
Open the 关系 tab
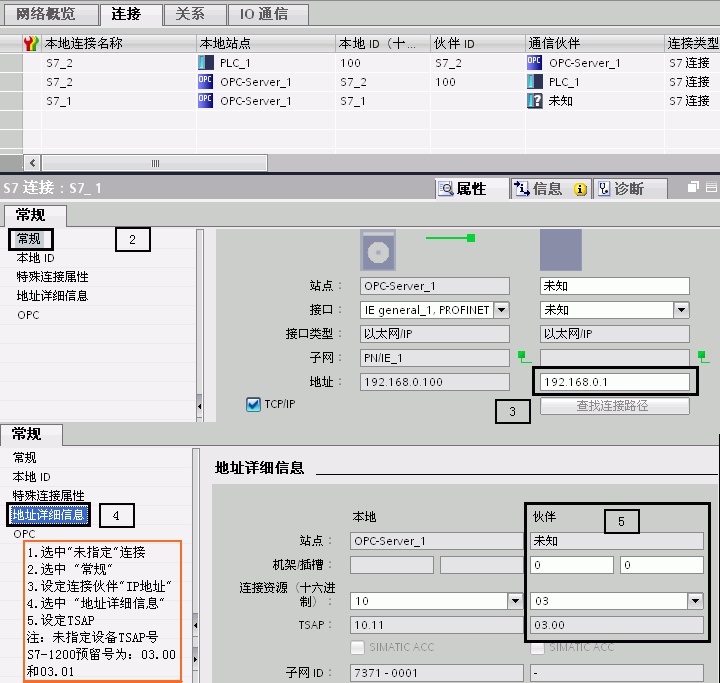(x=195, y=14)
